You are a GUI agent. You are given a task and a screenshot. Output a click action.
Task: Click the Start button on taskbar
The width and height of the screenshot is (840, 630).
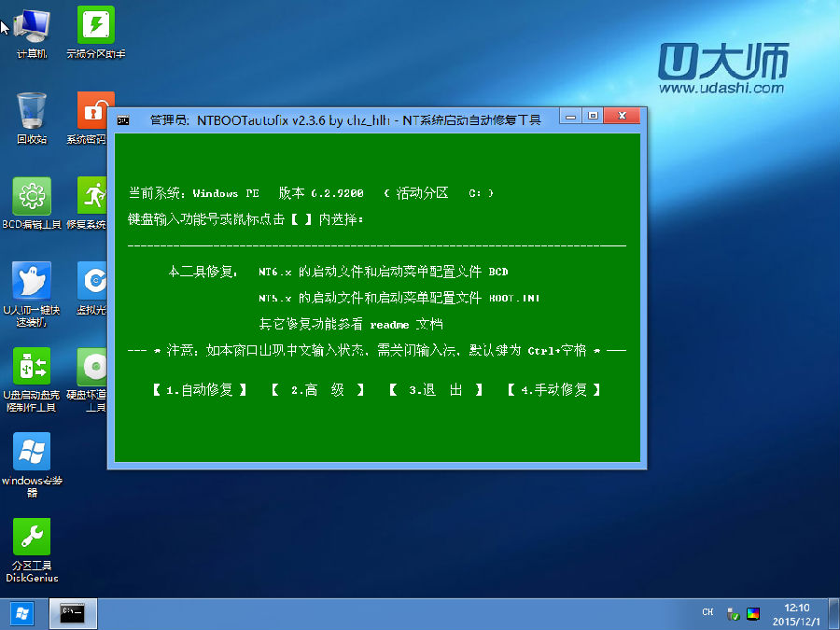[x=21, y=613]
